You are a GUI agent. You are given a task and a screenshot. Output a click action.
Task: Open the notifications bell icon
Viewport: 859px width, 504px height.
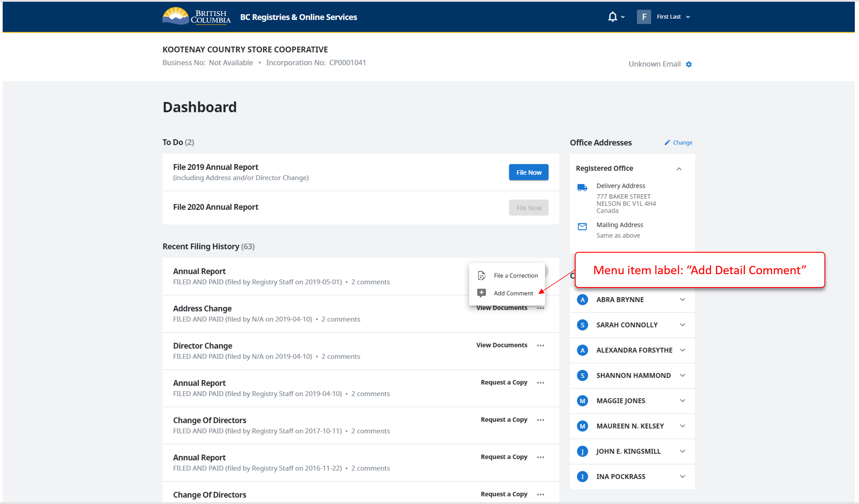pos(612,17)
